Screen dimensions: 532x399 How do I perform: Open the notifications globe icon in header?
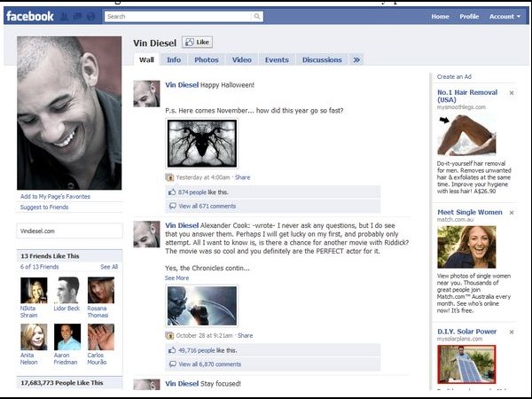91,16
